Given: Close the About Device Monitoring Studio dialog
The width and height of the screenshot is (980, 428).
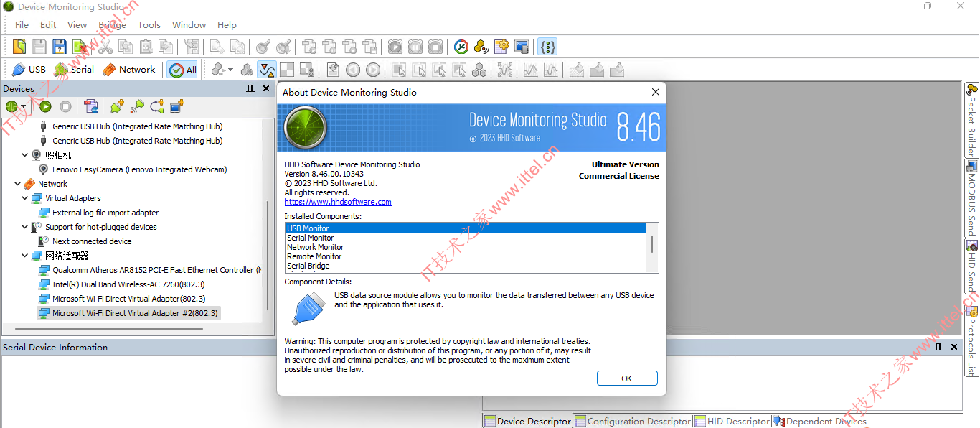Looking at the screenshot, I should tap(655, 92).
